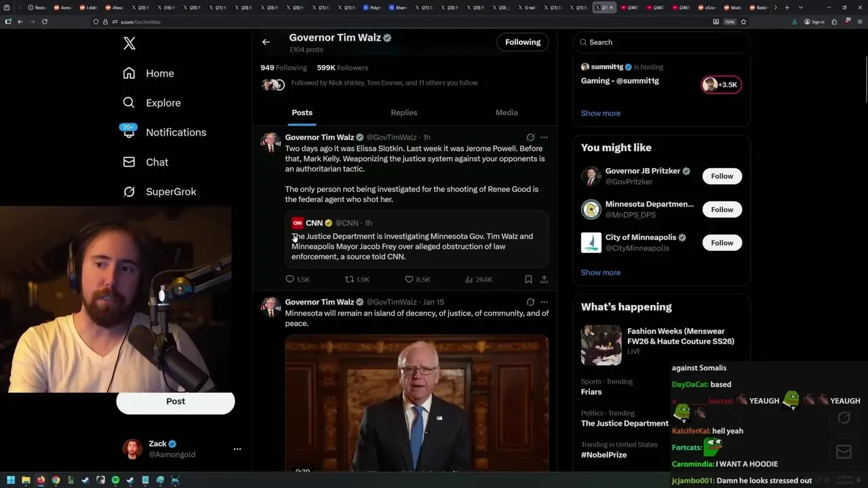Open the 949 Following list
The height and width of the screenshot is (488, 868).
[283, 68]
